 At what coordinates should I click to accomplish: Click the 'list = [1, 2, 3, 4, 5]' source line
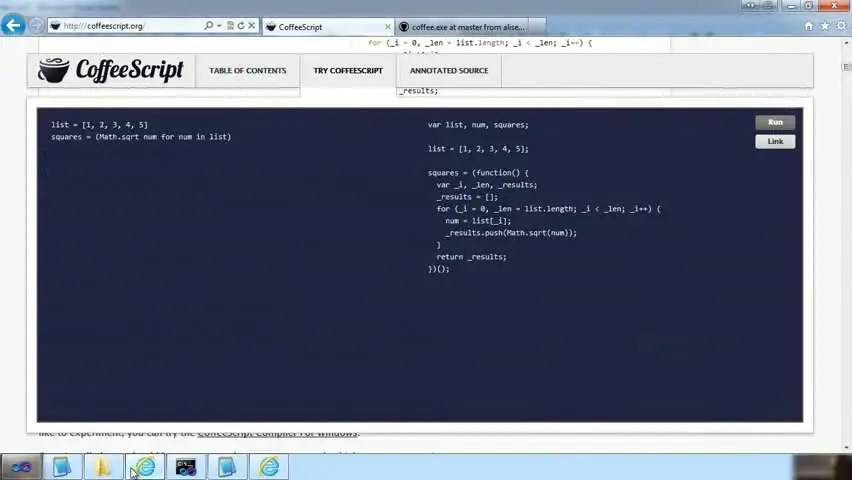(99, 124)
